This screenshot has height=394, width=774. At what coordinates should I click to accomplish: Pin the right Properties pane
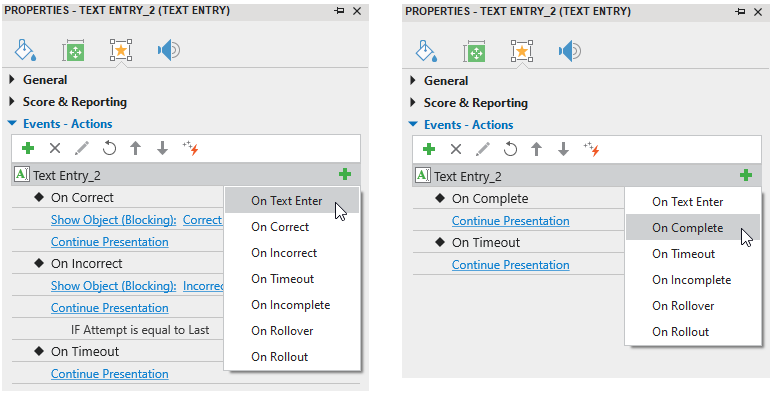[x=740, y=11]
